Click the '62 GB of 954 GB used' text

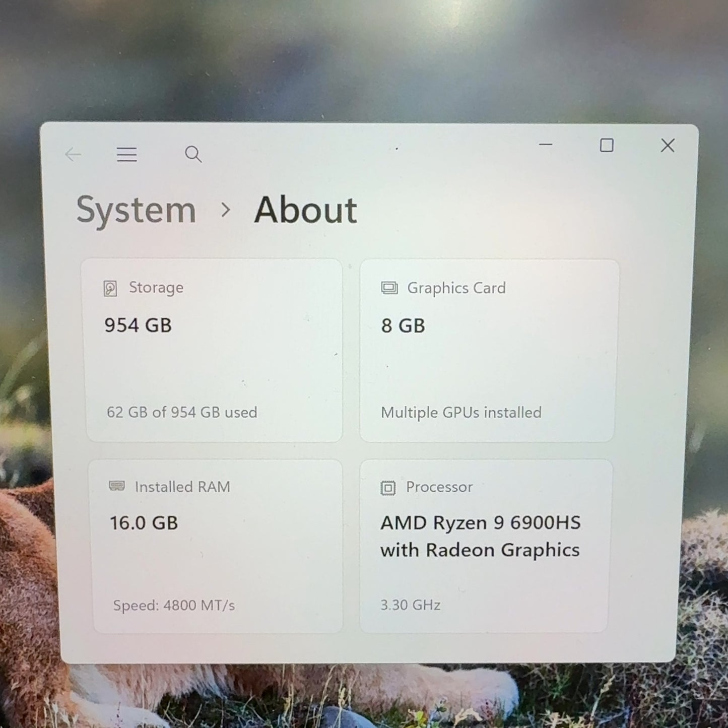tap(182, 412)
